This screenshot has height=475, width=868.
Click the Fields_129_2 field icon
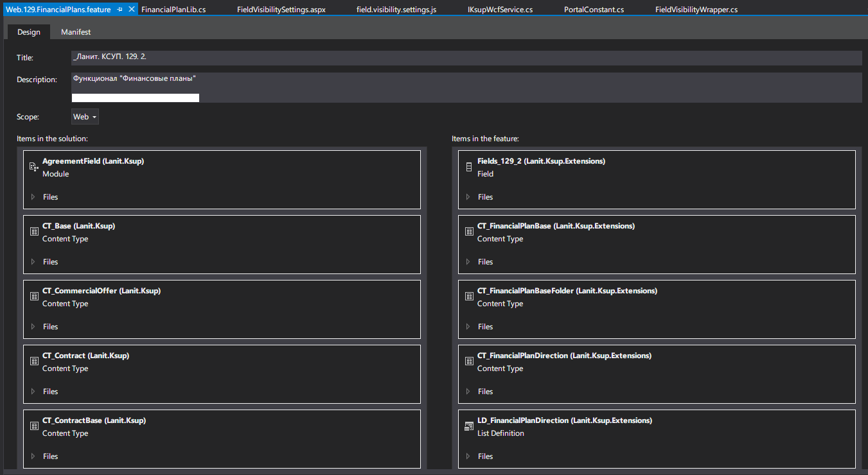click(469, 168)
